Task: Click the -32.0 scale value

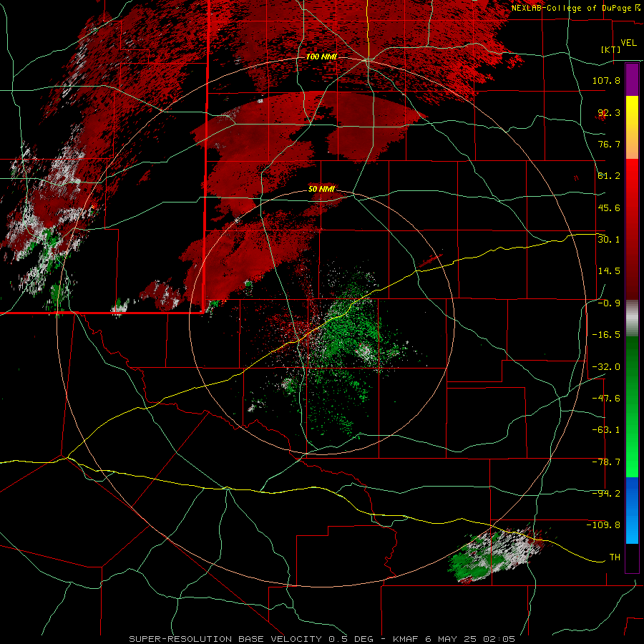Action: pyautogui.click(x=606, y=367)
